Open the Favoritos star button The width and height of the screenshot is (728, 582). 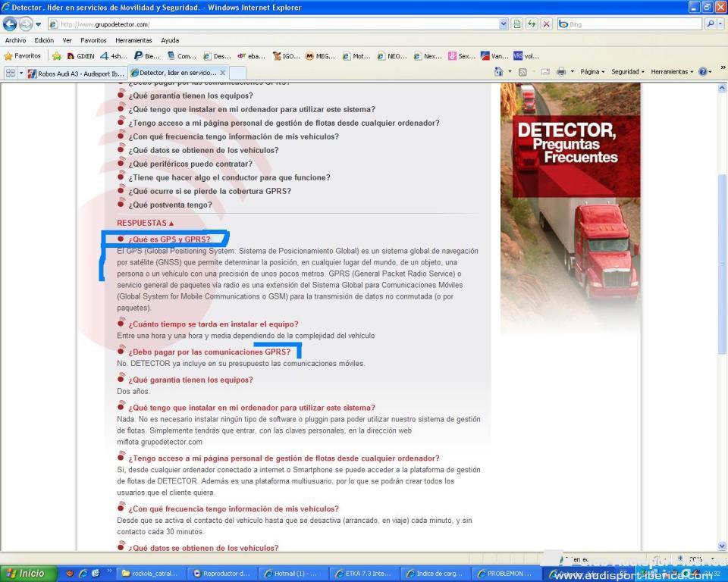22,56
